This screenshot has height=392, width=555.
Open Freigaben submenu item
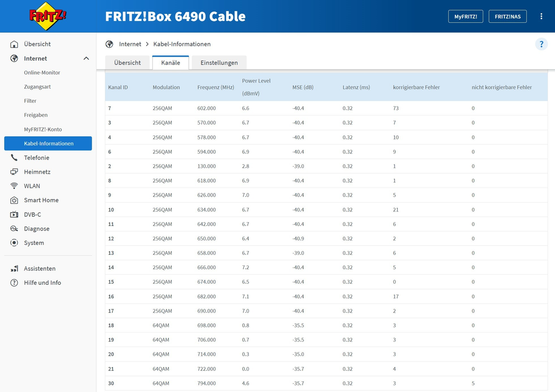pyautogui.click(x=36, y=115)
